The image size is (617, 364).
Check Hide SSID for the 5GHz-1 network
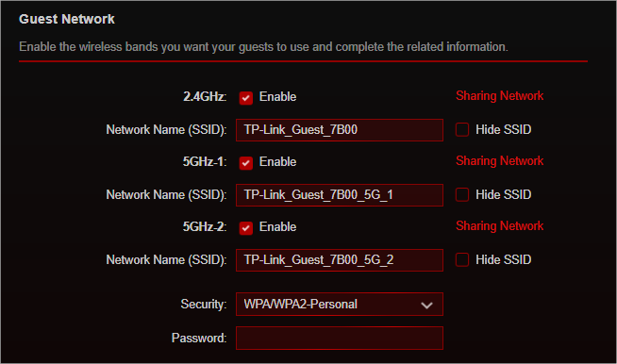pos(462,194)
